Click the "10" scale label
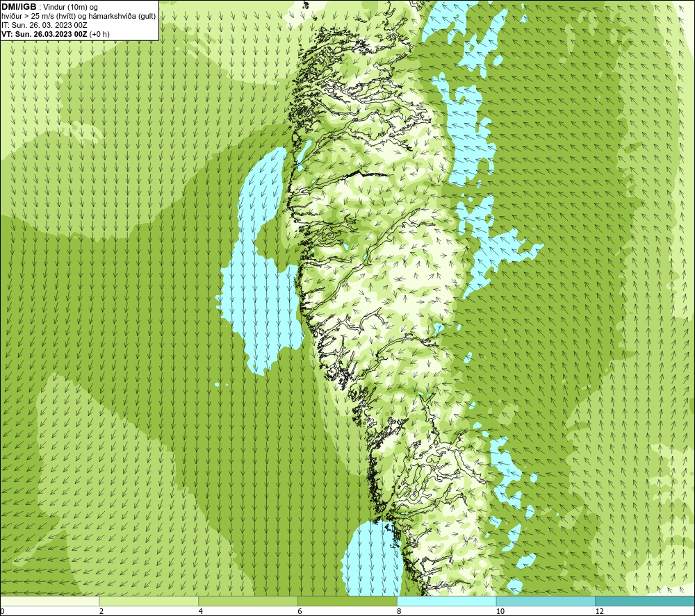The image size is (695, 616). [x=500, y=611]
